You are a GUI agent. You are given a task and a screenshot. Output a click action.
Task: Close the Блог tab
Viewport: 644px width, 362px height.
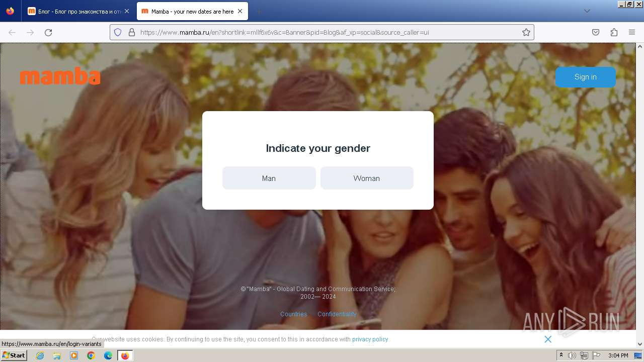pos(126,11)
